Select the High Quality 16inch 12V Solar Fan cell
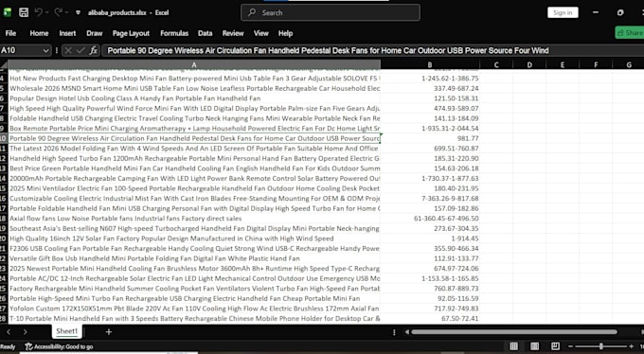Viewport: 644px width, 354px height. (x=194, y=239)
